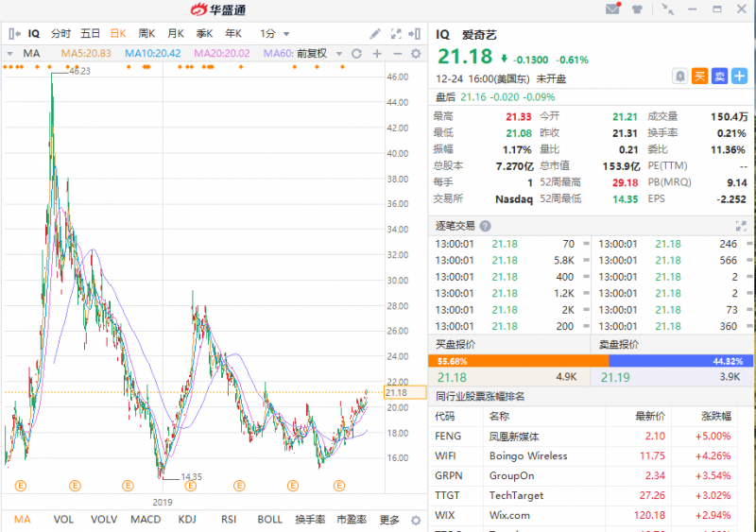Image resolution: width=756 pixels, height=532 pixels.
Task: Open MA indicator settings gear
Action: [416, 54]
